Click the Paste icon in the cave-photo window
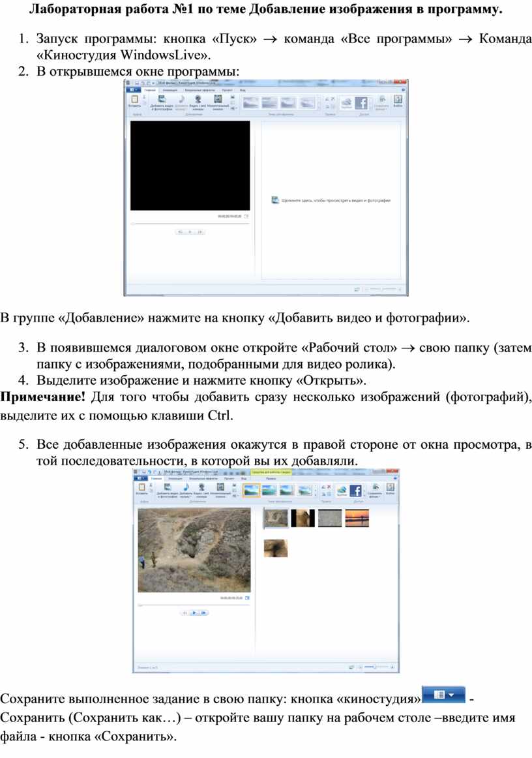The width and height of the screenshot is (532, 758). [141, 488]
